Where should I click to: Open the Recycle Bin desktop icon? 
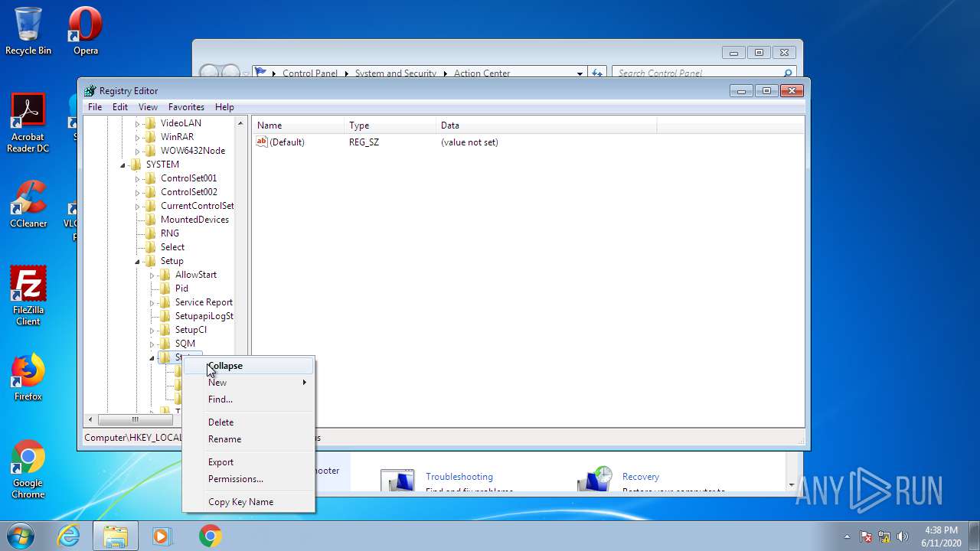point(28,31)
